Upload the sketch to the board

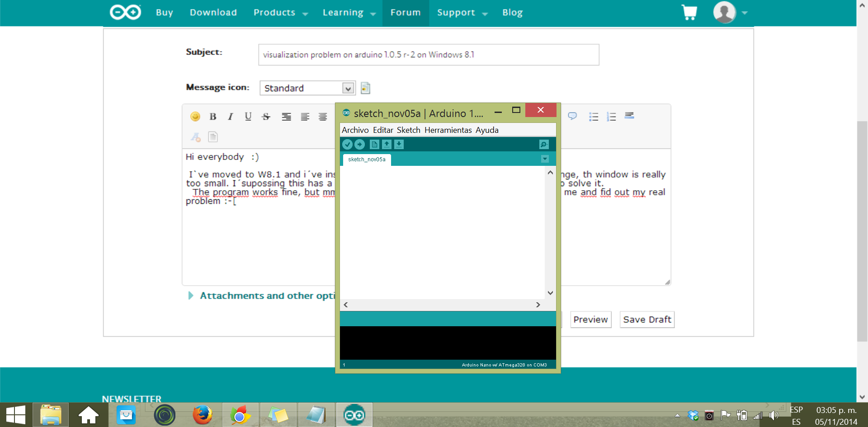tap(359, 144)
